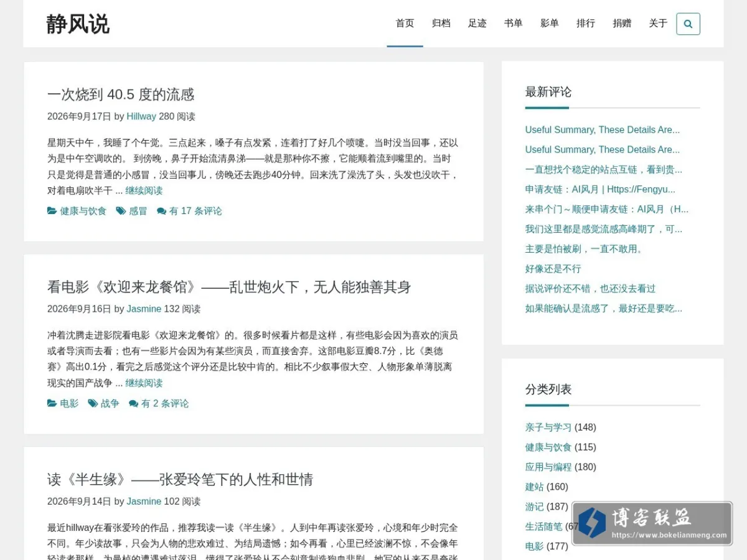Viewport: 747px width, 560px height.
Task: Open post 看电影《欢迎来龙餐馆》
Action: (x=229, y=287)
